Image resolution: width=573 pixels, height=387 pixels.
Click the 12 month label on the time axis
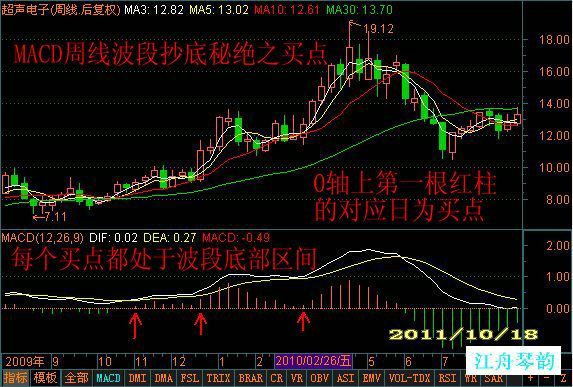[x=179, y=362]
